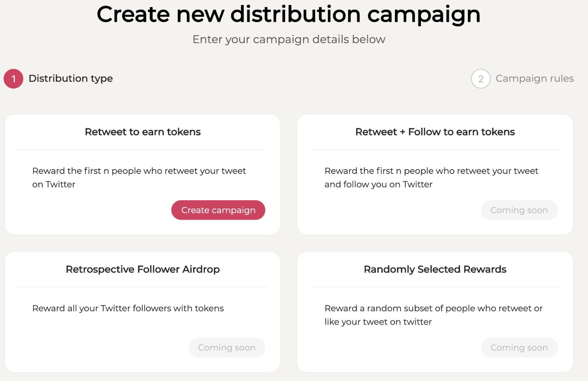Screen dimensions: 588x381
Task: Click the Retweet + Follow to earn tokens heading
Action: [435, 132]
